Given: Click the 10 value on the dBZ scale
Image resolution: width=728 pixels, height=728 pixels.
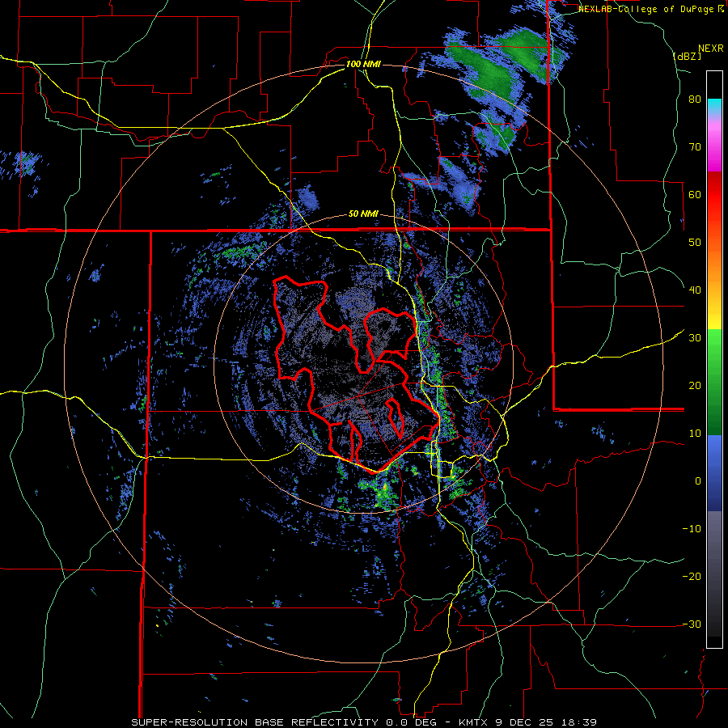Looking at the screenshot, I should coord(695,434).
